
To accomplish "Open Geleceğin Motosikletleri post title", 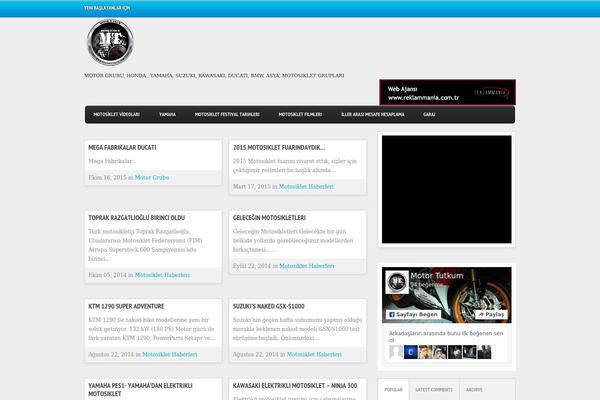I will (x=269, y=218).
